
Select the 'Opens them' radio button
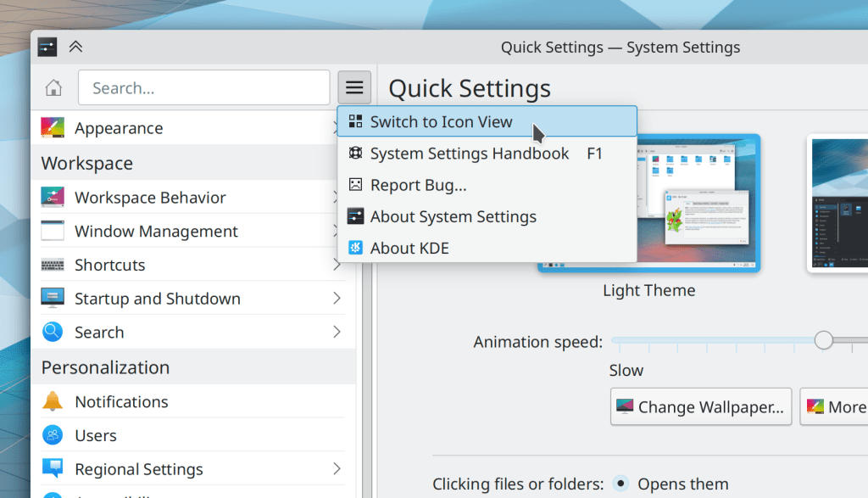point(621,484)
